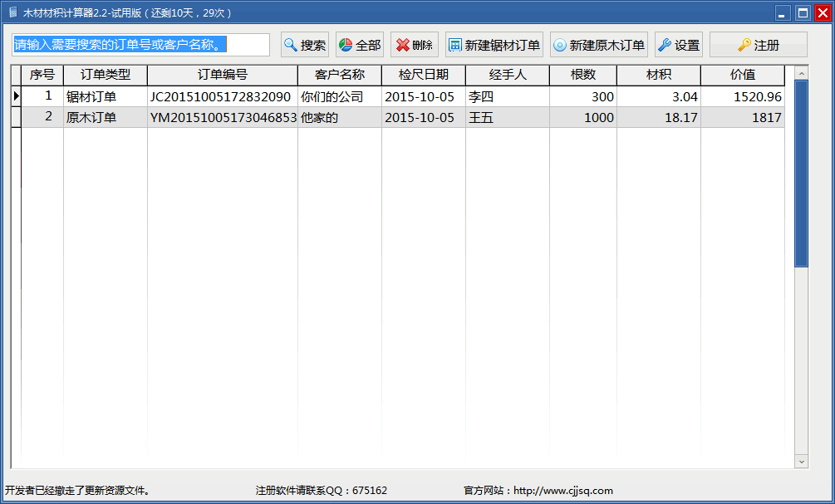Click the 客户名称 column header

(x=339, y=75)
